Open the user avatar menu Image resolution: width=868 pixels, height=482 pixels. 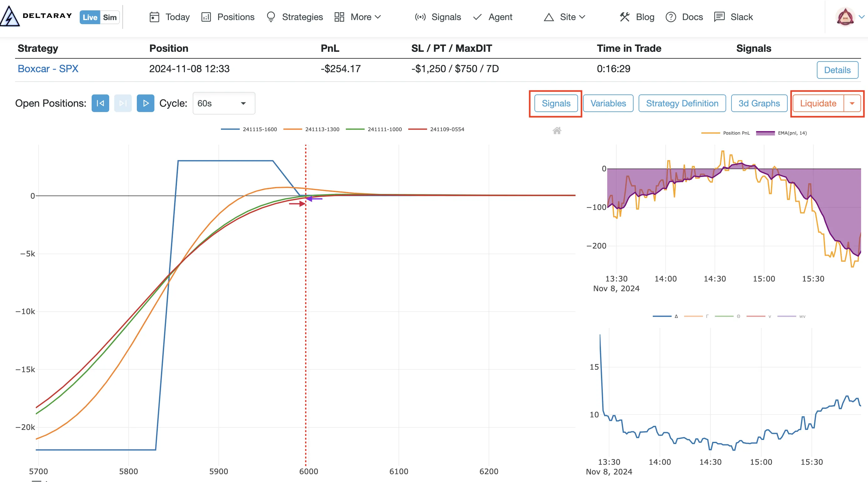click(x=845, y=17)
